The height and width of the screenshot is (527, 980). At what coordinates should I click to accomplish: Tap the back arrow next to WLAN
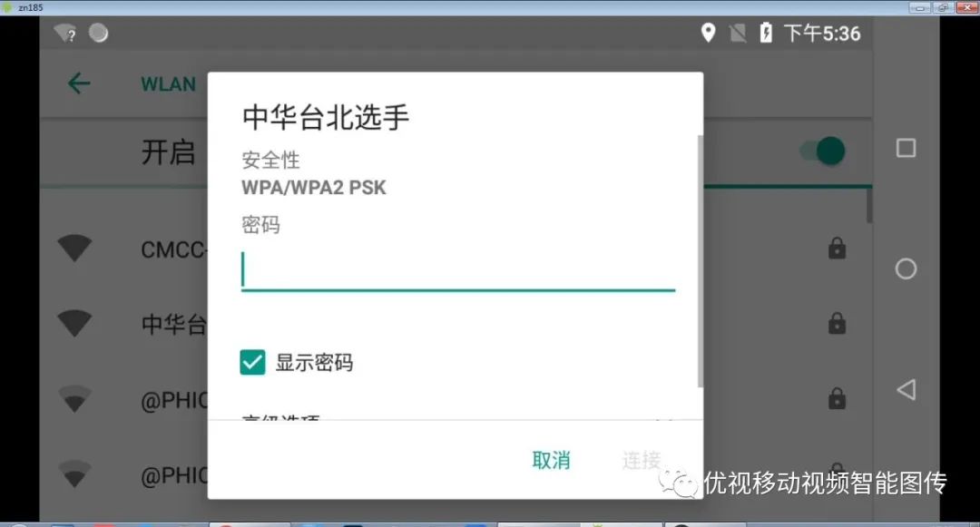pyautogui.click(x=78, y=83)
